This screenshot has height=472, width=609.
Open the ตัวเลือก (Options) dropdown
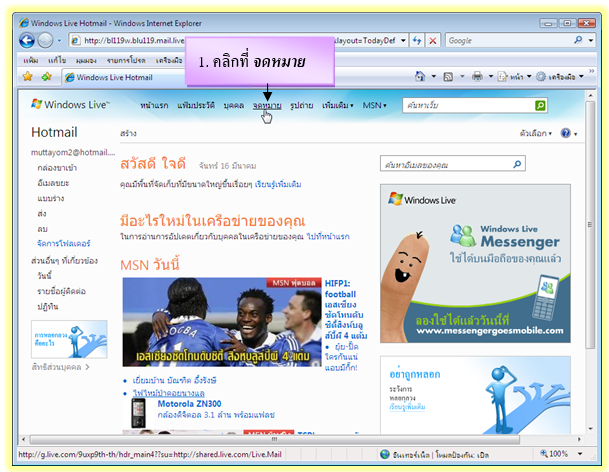click(x=536, y=133)
